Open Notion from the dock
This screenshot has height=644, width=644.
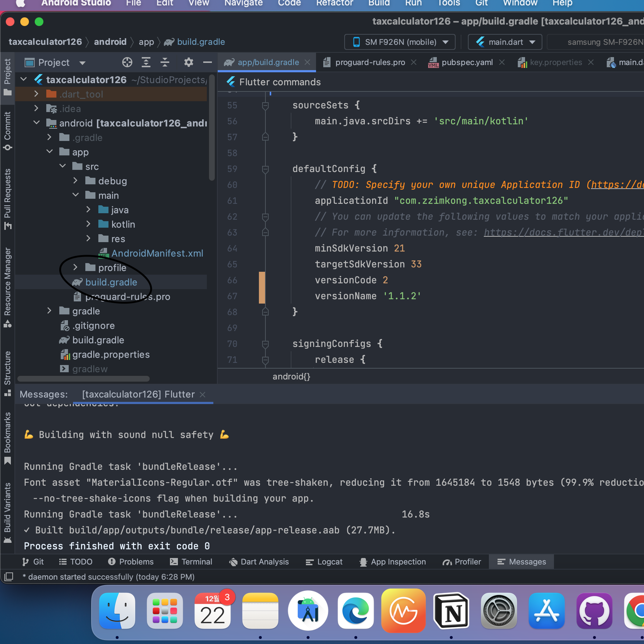pos(451,611)
